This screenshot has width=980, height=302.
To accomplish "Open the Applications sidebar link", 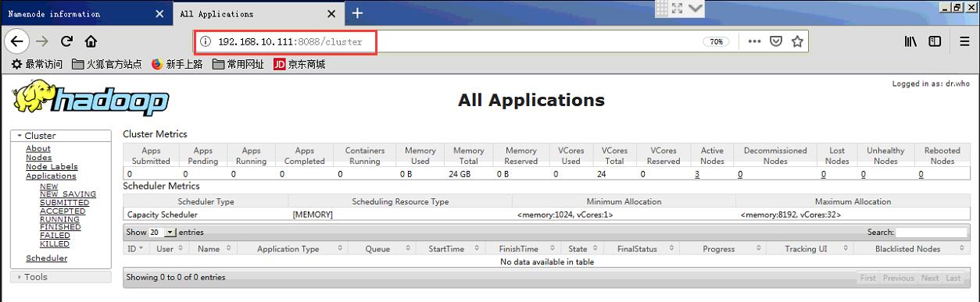I will [51, 176].
